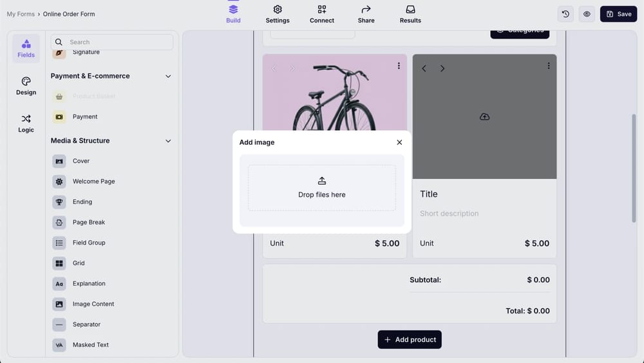644x363 pixels.
Task: Click the Add image dialog title
Action: click(257, 142)
